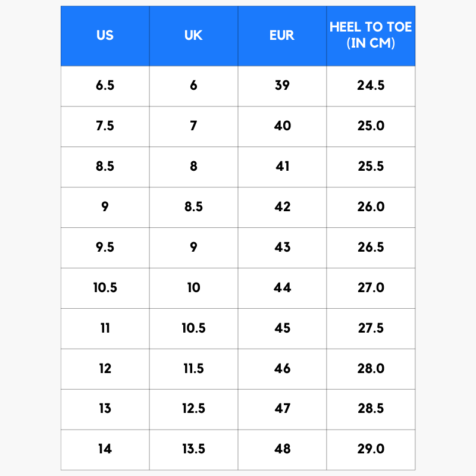
Task: Click the EUR 44 cell
Action: 282,288
